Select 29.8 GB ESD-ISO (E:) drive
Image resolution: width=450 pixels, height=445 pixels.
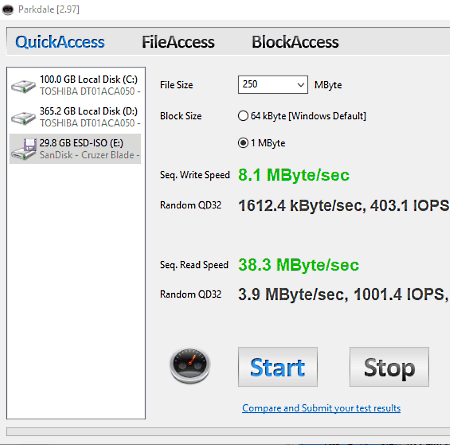pos(75,149)
